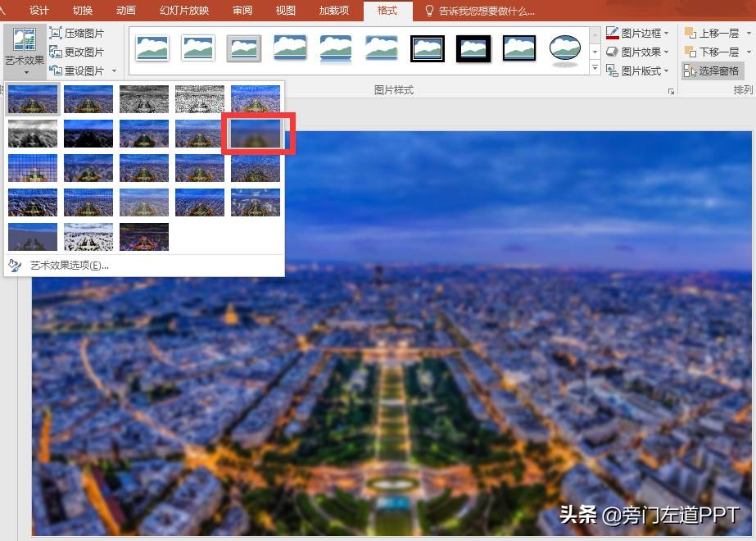Open 图片效果 (Picture Effects) dropdown
This screenshot has width=756, height=541.
coord(637,52)
